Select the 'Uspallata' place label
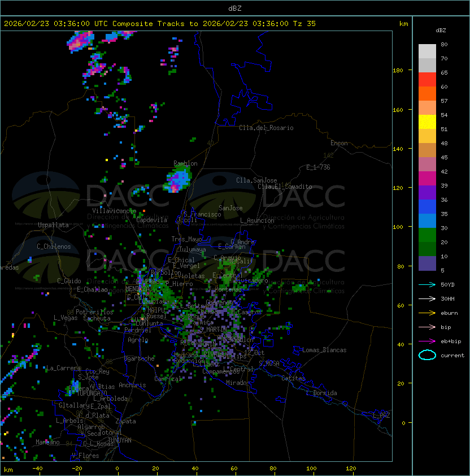 (53, 225)
